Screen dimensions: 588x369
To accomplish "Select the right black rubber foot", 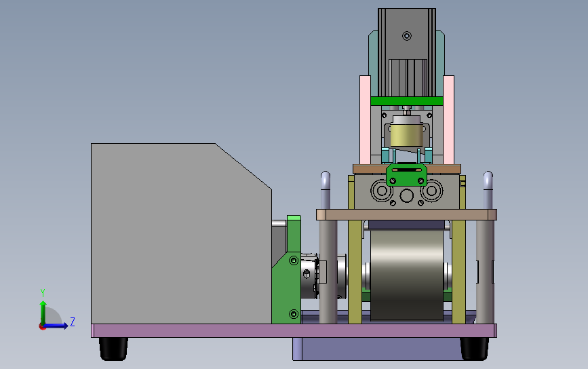I will tap(474, 349).
